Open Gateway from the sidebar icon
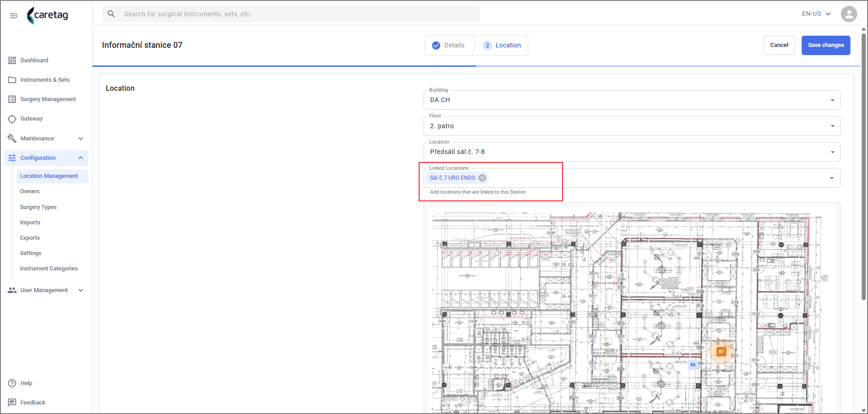This screenshot has height=414, width=868. 12,119
